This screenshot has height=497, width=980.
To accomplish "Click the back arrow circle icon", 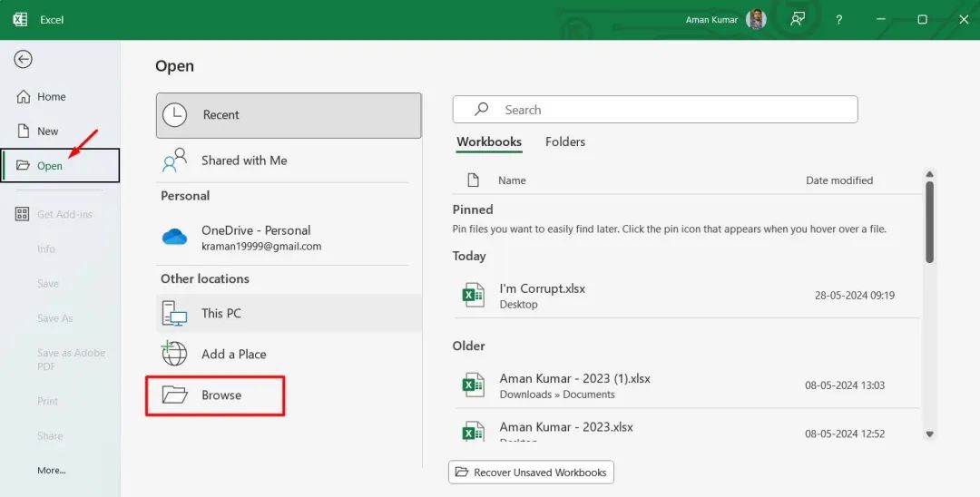I will [x=23, y=59].
